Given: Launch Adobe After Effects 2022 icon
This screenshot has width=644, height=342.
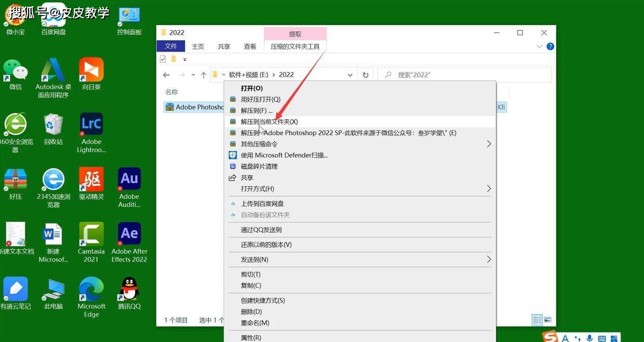Looking at the screenshot, I should click(129, 242).
